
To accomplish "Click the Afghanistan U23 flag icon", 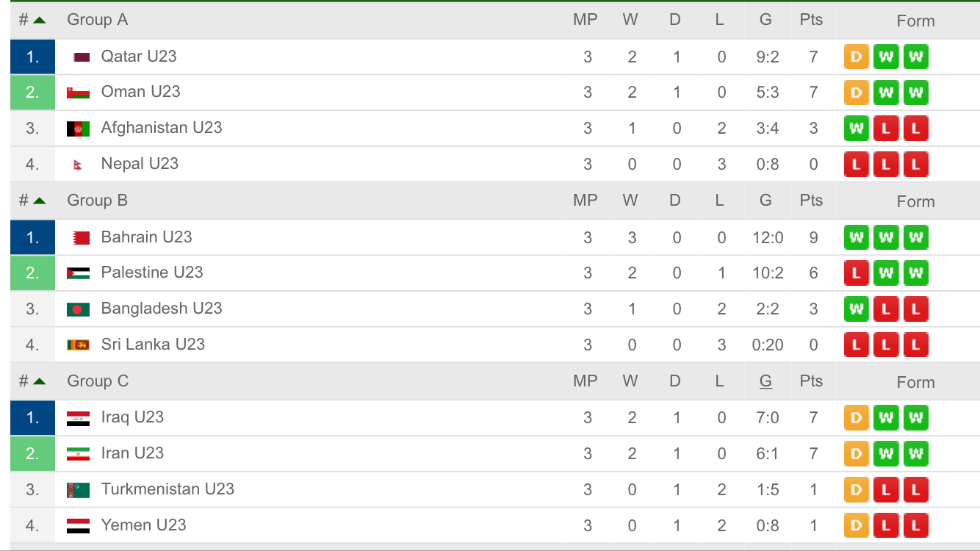I will click(x=78, y=129).
